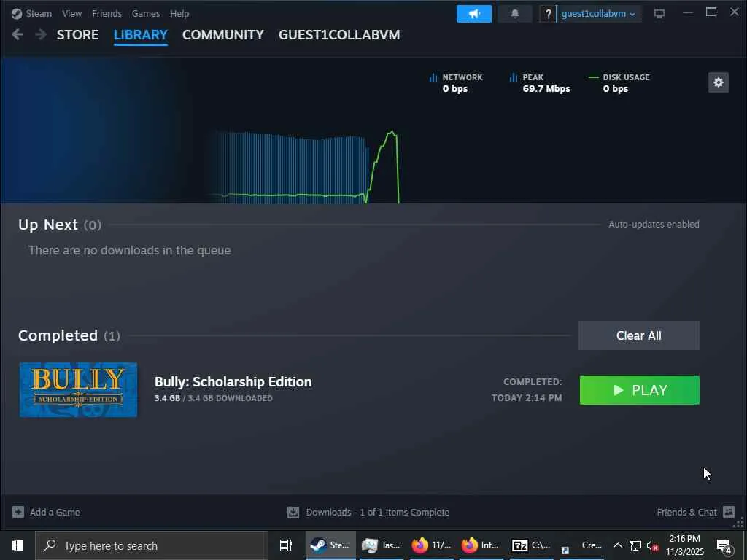747x560 pixels.
Task: Click the network status tray icon
Action: tap(635, 545)
